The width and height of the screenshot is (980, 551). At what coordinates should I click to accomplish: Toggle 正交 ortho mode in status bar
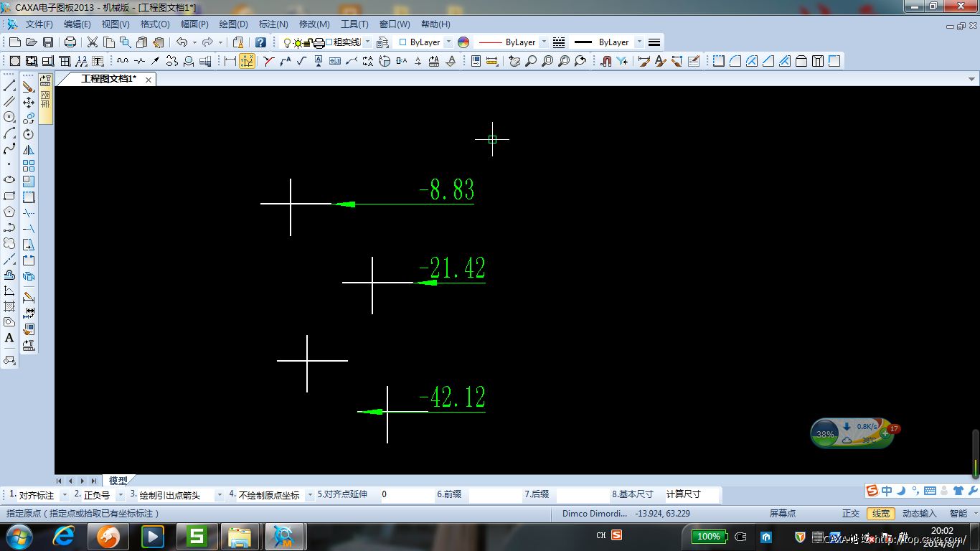click(x=850, y=514)
